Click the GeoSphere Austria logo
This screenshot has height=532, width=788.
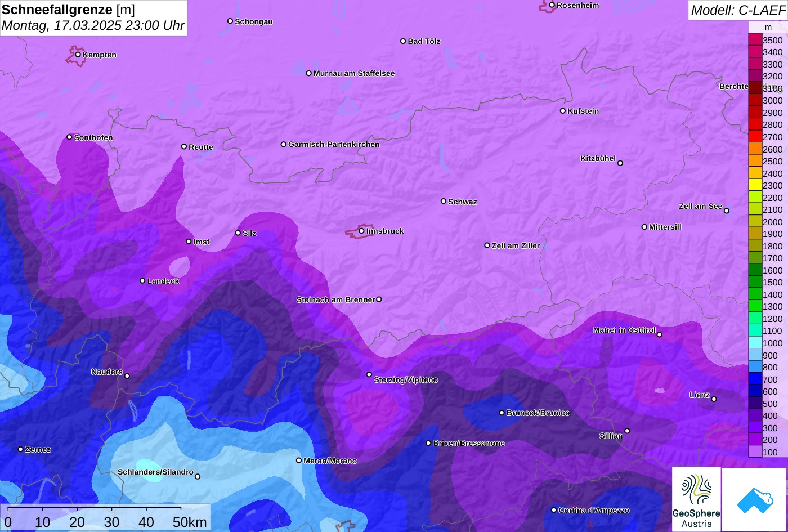[x=696, y=499]
